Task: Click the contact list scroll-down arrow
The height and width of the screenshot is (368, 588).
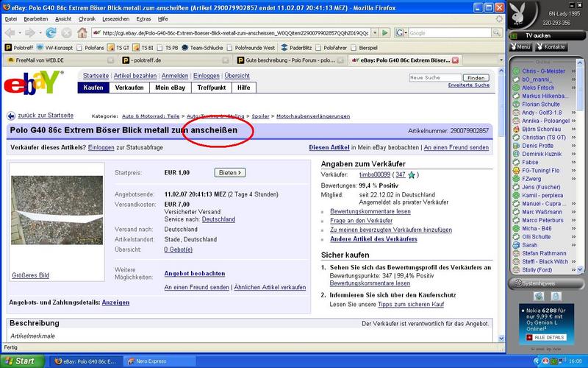Action: pos(580,269)
